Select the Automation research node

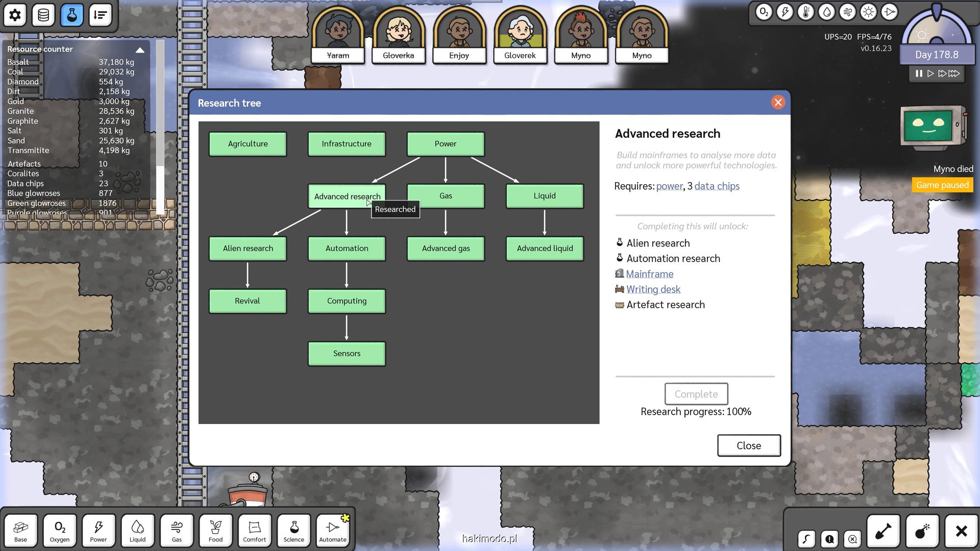(x=347, y=248)
